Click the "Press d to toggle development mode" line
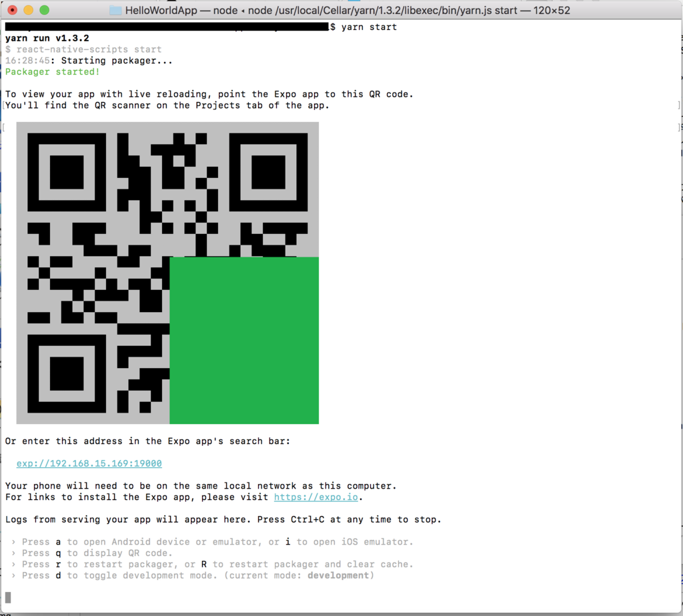Image resolution: width=683 pixels, height=616 pixels. tap(193, 575)
